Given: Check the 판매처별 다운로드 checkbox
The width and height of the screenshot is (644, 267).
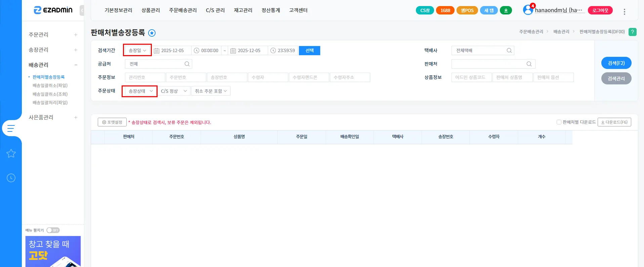Looking at the screenshot, I should [559, 122].
